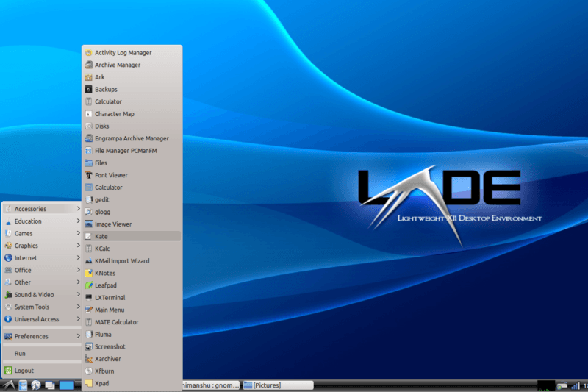Launch the Disks utility
Screen dimensions: 588x392
click(x=132, y=126)
